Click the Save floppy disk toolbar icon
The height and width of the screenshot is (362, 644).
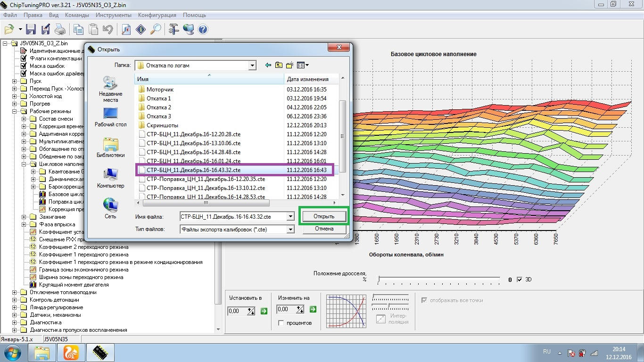(x=31, y=29)
